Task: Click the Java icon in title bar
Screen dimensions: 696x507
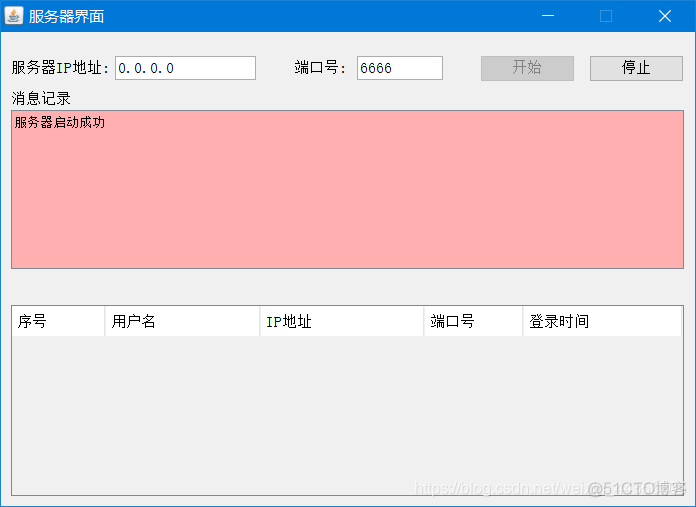Action: click(x=14, y=16)
